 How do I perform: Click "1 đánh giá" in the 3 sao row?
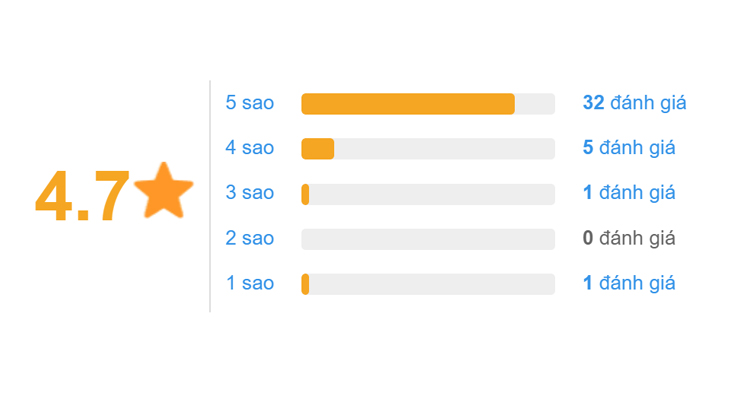click(x=629, y=193)
